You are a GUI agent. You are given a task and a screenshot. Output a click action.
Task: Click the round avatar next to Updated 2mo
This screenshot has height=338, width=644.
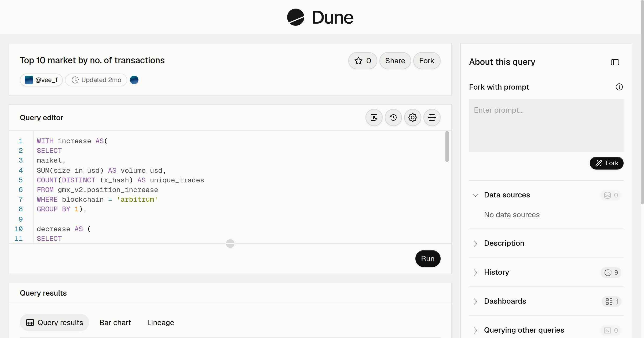click(134, 80)
